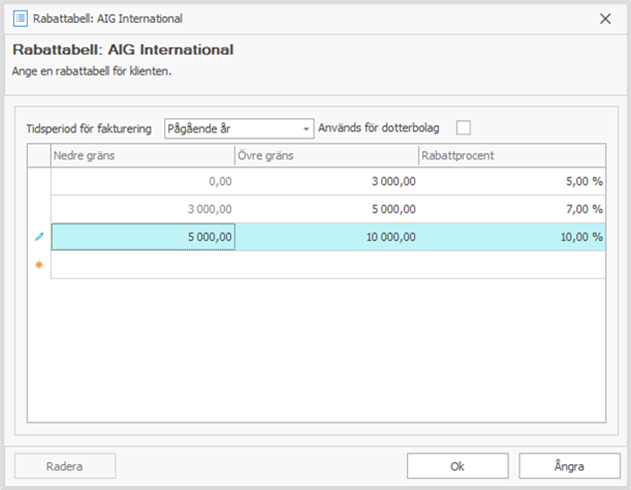631x490 pixels.
Task: Click the 'Nedre gräns' column header
Action: pos(142,155)
